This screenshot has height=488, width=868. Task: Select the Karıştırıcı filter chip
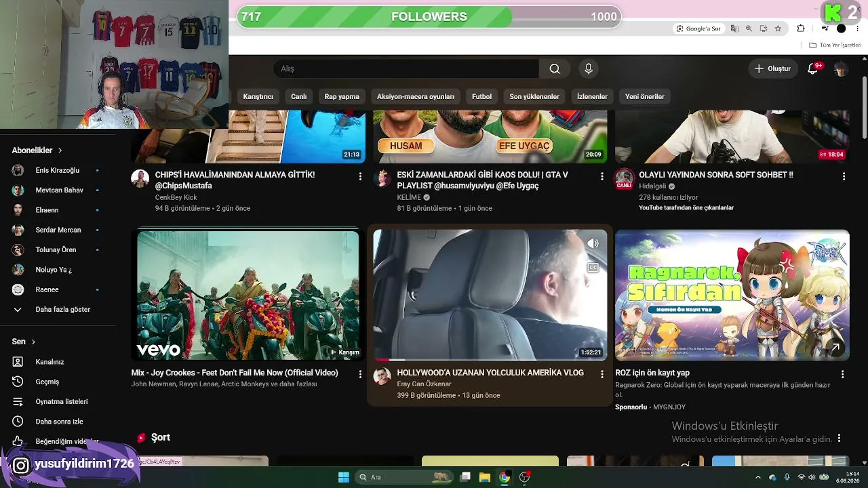point(258,96)
